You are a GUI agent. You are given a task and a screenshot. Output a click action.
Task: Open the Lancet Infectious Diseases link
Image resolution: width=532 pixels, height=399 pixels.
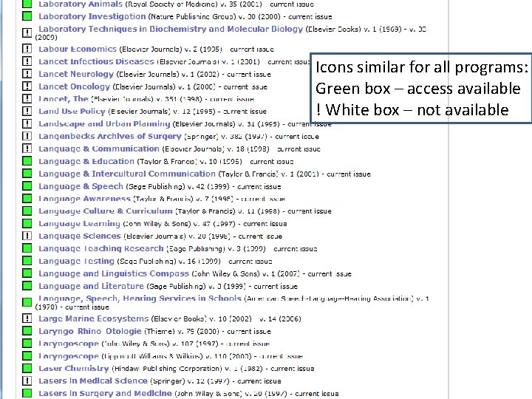point(96,61)
